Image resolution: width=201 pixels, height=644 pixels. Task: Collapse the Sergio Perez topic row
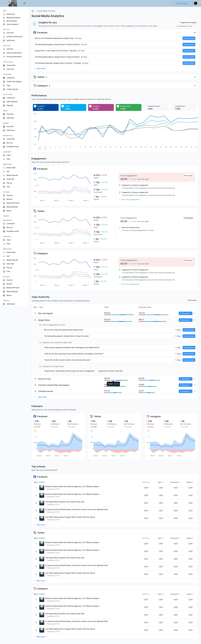pyautogui.click(x=195, y=320)
